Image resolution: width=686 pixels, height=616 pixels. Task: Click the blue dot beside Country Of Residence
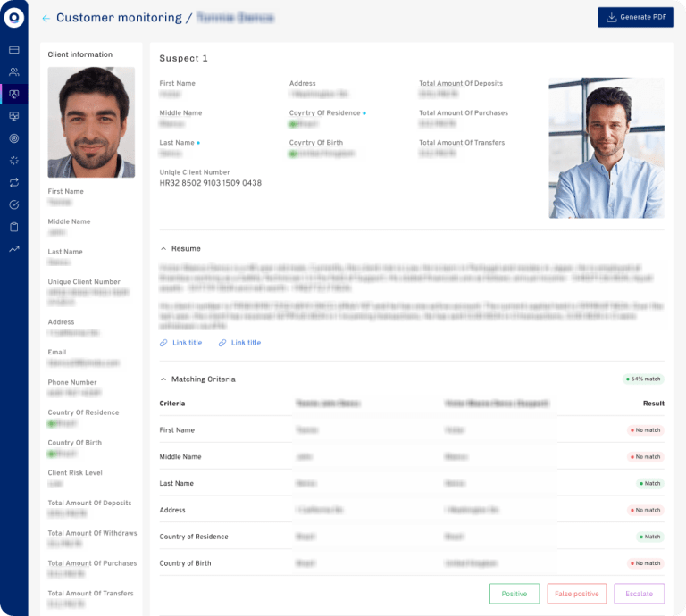coord(364,113)
